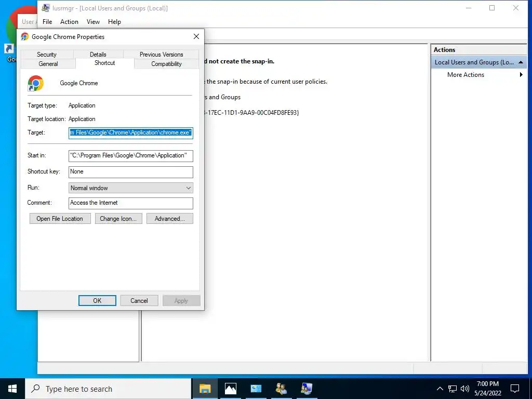
Task: Click the Chrome icon in the dialog title bar
Action: coord(24,37)
